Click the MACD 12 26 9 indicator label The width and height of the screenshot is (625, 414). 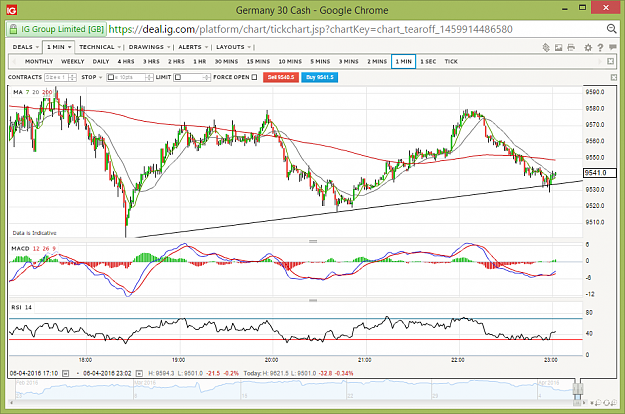click(x=33, y=249)
